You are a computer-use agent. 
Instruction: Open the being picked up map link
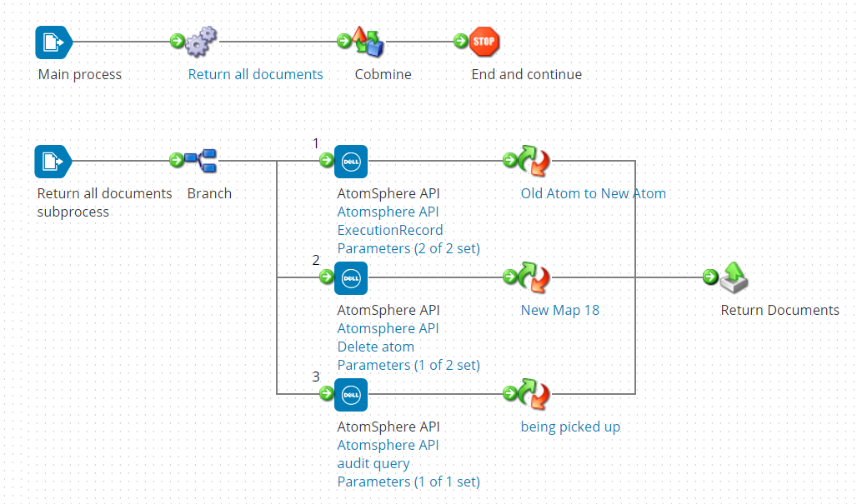click(x=570, y=427)
